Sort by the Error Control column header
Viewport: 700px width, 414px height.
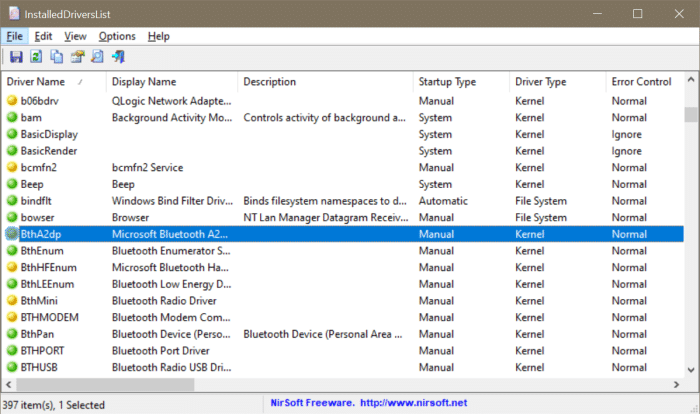(x=645, y=82)
